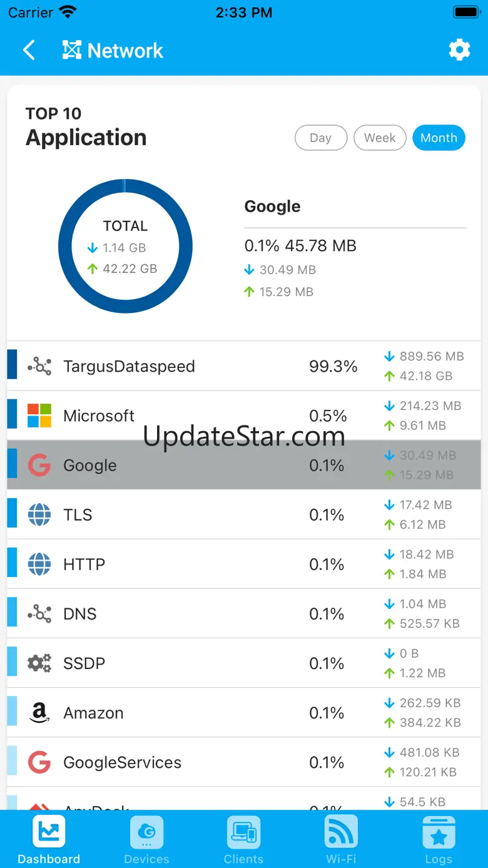Open the Dashboard tab
Viewport: 488px width, 868px height.
(49, 840)
